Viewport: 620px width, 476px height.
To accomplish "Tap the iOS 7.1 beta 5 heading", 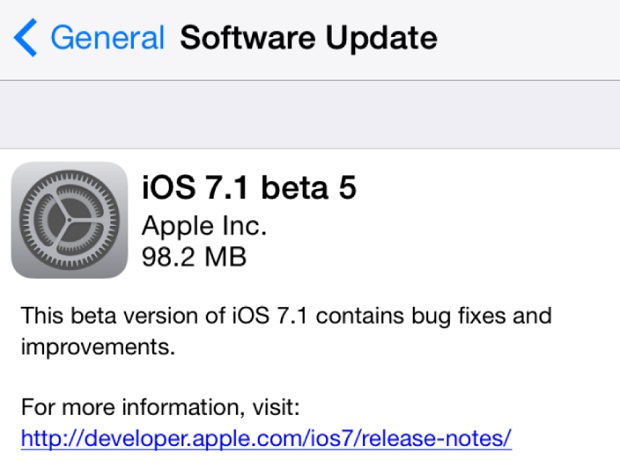I will (249, 187).
